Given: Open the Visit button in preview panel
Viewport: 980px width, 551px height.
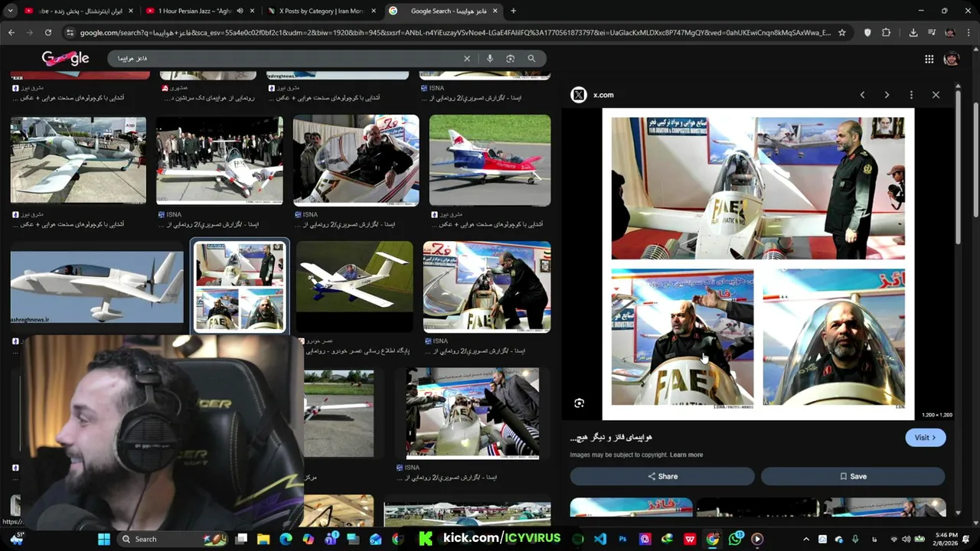Looking at the screenshot, I should click(925, 438).
